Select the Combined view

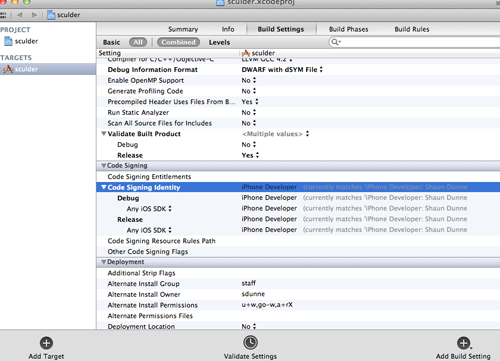[x=178, y=42]
